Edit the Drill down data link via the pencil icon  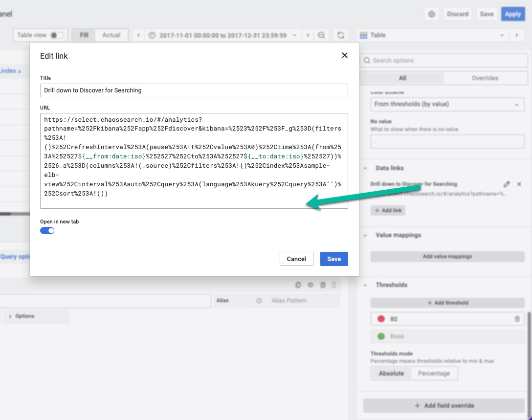click(x=507, y=184)
